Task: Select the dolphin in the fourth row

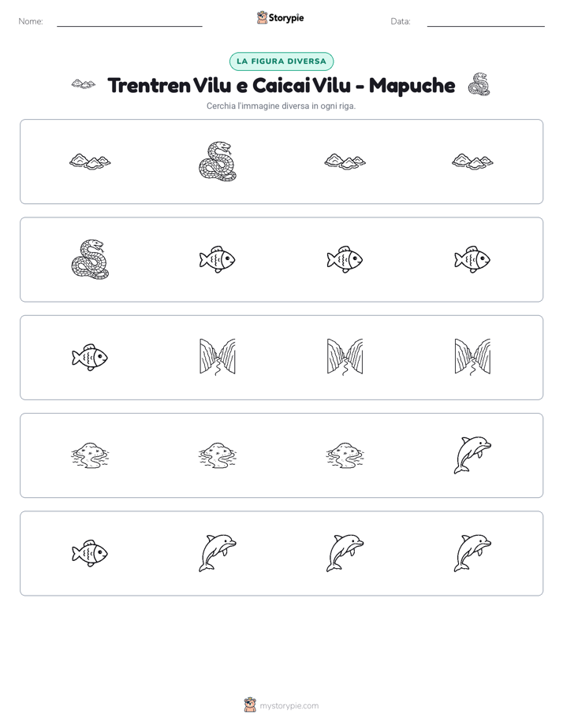Action: pyautogui.click(x=472, y=455)
